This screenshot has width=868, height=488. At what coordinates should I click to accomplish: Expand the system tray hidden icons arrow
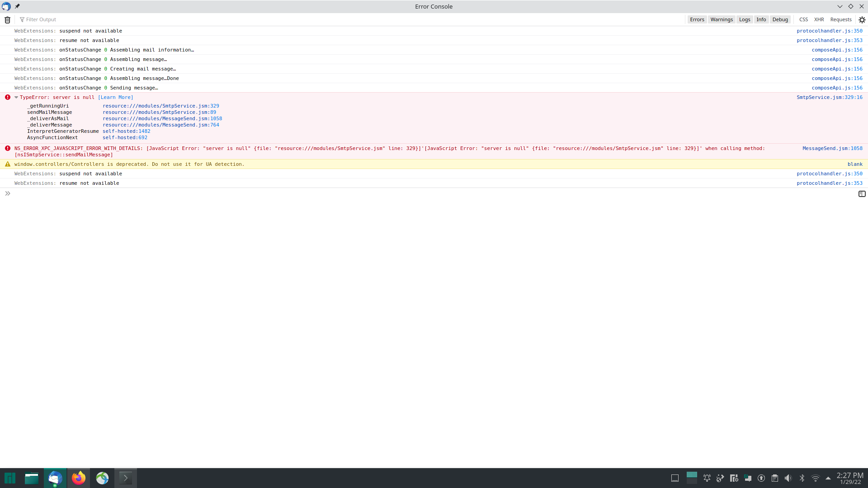pos(828,478)
